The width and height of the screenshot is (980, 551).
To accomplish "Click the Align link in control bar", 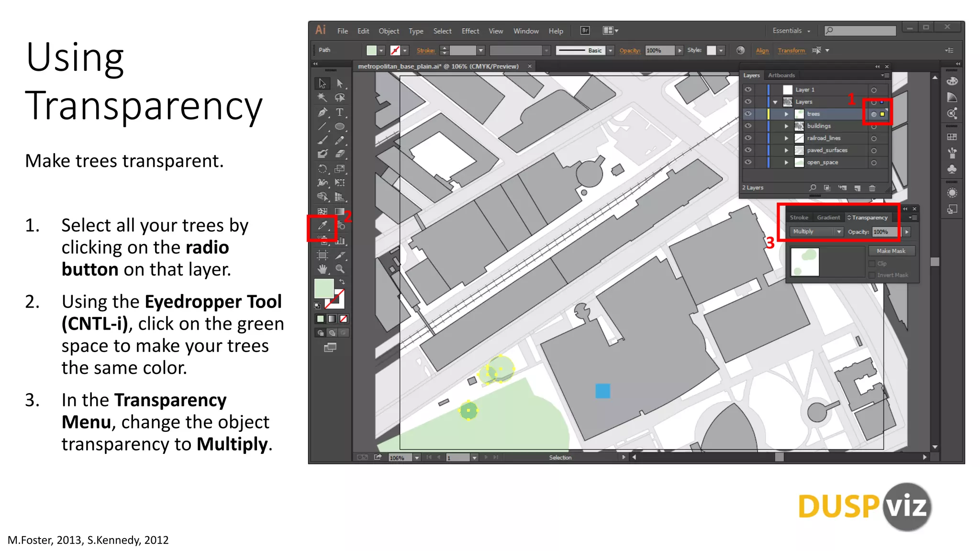I will 762,50.
